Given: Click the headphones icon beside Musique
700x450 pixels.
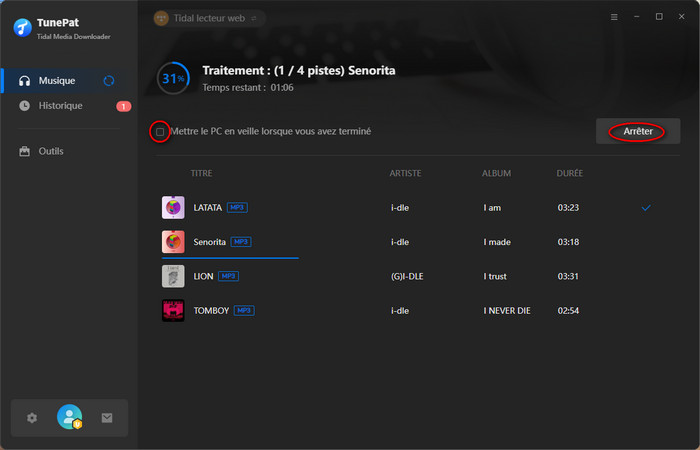Looking at the screenshot, I should (25, 81).
